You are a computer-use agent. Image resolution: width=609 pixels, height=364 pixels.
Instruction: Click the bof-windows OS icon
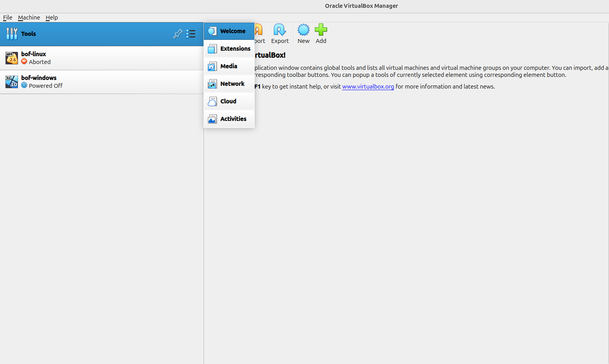[12, 82]
